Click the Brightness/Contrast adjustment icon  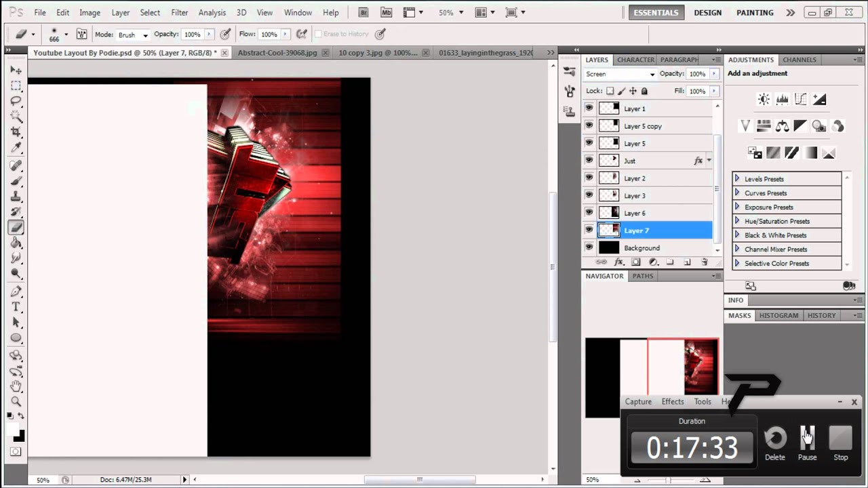click(764, 100)
